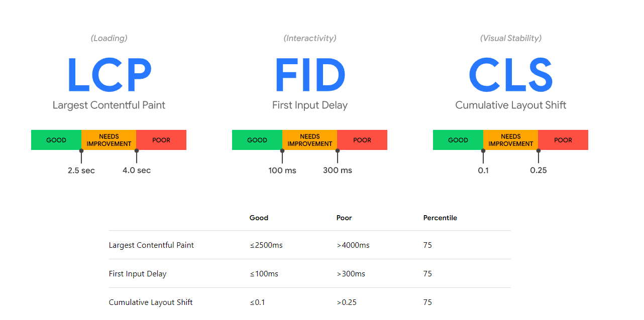
Task: Click the Percentile column header
Action: tap(440, 218)
